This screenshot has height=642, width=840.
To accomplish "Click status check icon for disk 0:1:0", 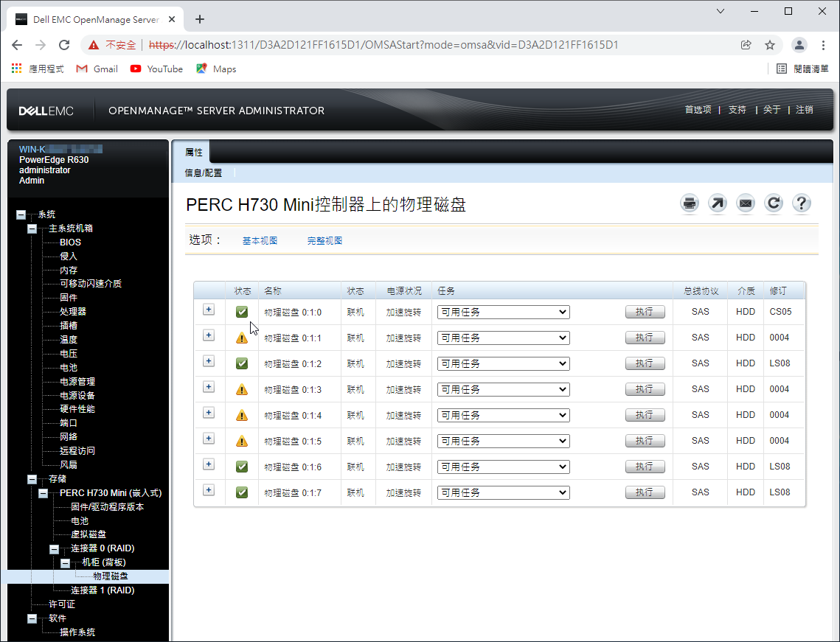I will 242,312.
